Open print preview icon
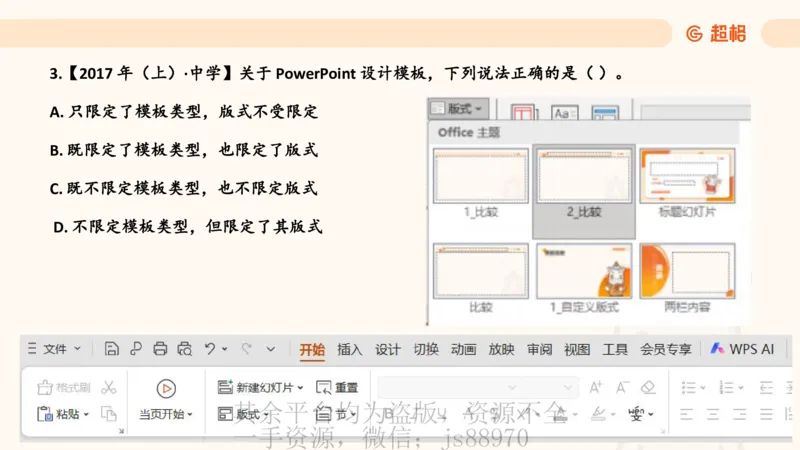The width and height of the screenshot is (800, 450). pos(185,349)
